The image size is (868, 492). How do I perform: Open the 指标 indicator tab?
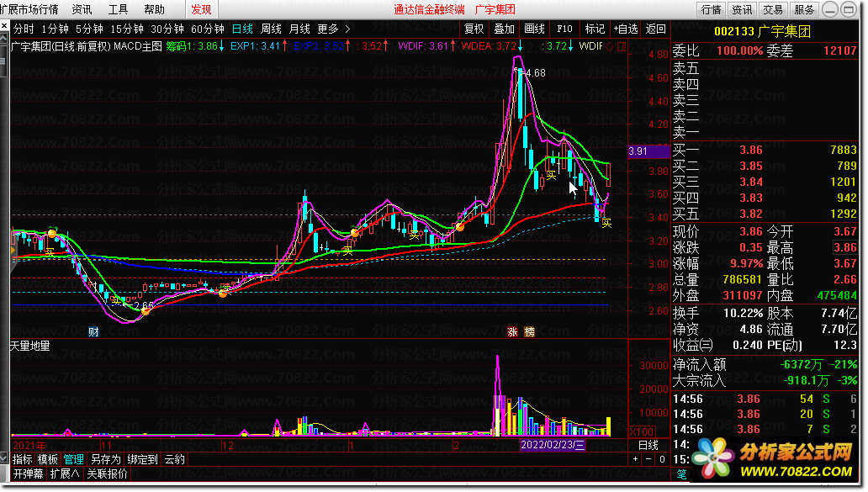tap(22, 459)
